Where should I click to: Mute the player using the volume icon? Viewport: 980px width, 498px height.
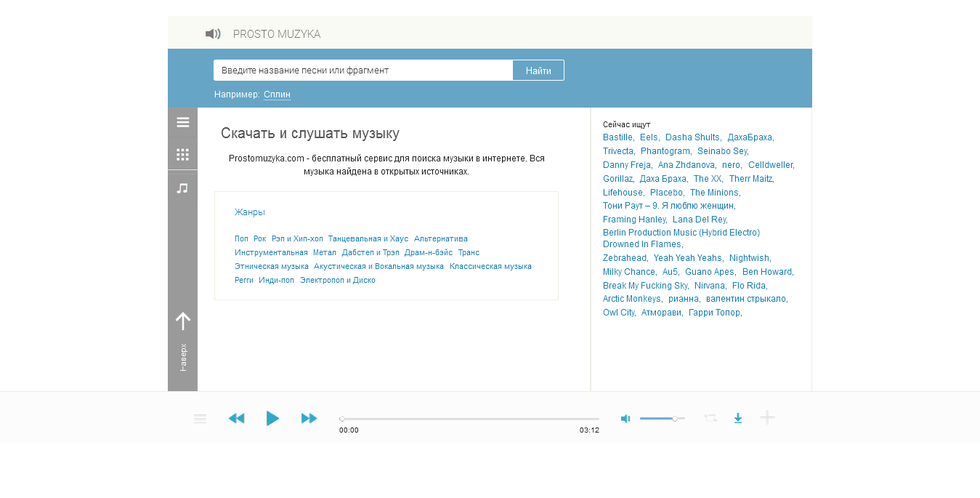(625, 419)
